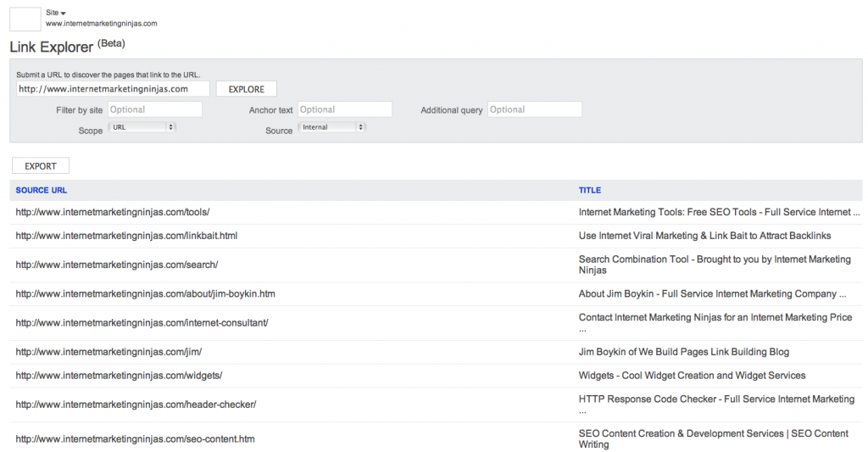Open the Scope URL dropdown
868x452 pixels.
point(142,127)
